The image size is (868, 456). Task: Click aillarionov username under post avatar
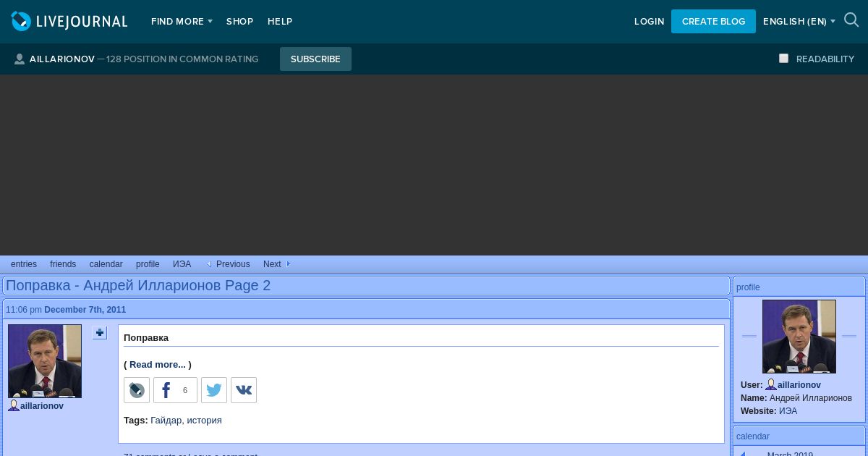[42, 406]
